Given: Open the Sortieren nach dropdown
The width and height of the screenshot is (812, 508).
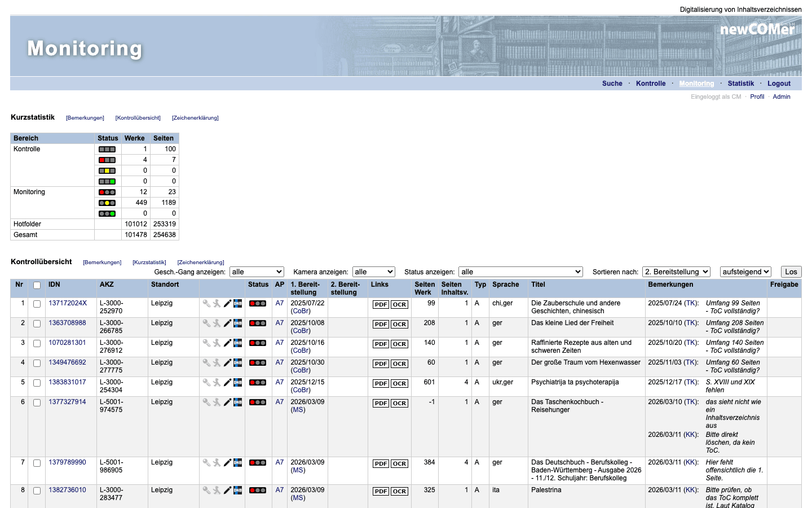Looking at the screenshot, I should [x=676, y=272].
